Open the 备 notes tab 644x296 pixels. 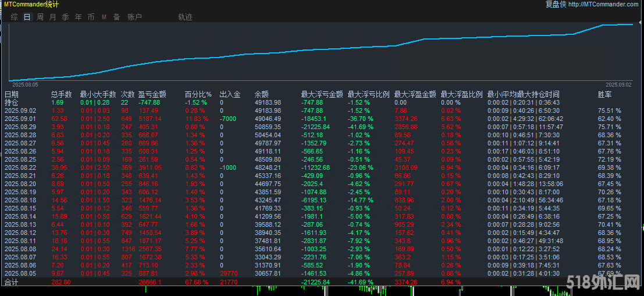point(117,17)
